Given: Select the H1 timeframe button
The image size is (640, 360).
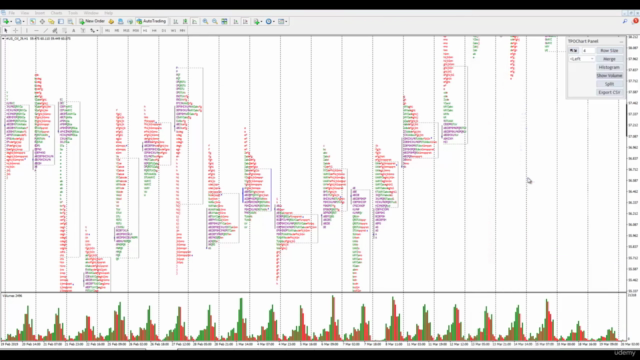Looking at the screenshot, I should click(145, 31).
